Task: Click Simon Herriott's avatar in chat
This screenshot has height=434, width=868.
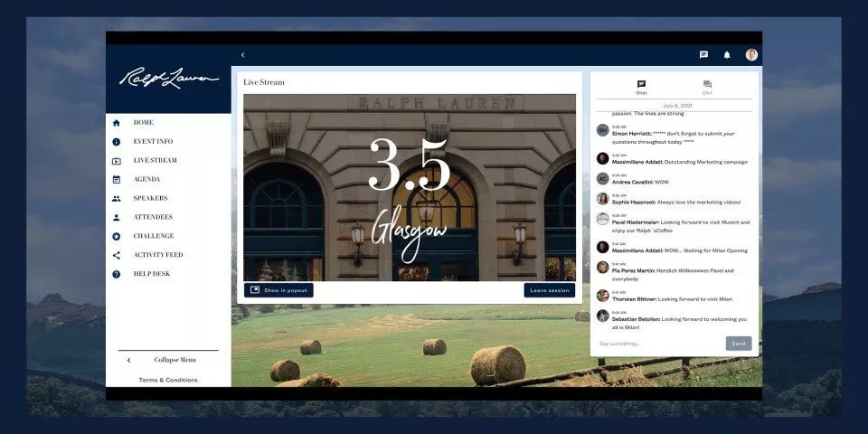Action: pos(603,130)
